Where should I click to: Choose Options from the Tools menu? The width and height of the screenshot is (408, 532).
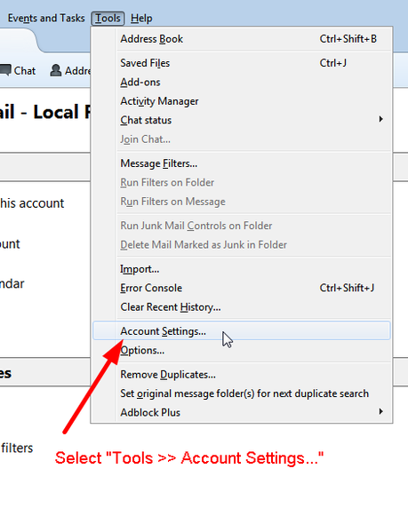242,350
